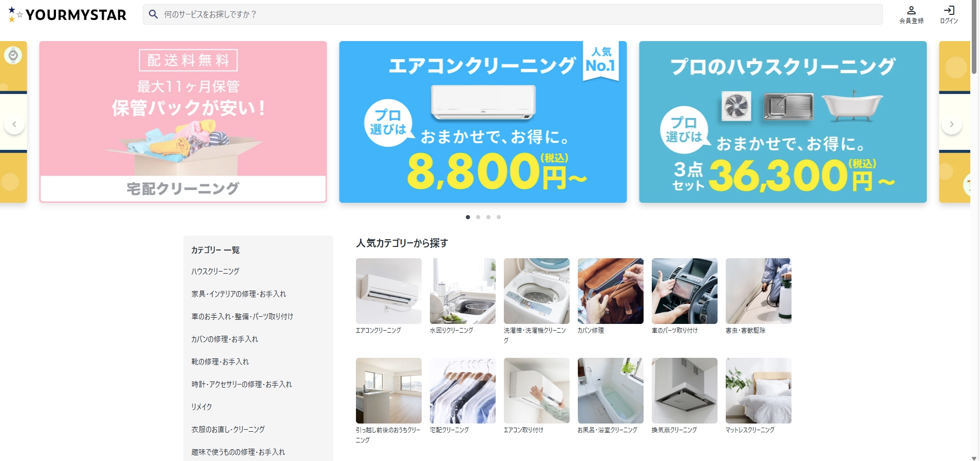Show the previous carousel banner
The height and width of the screenshot is (461, 980).
click(14, 124)
